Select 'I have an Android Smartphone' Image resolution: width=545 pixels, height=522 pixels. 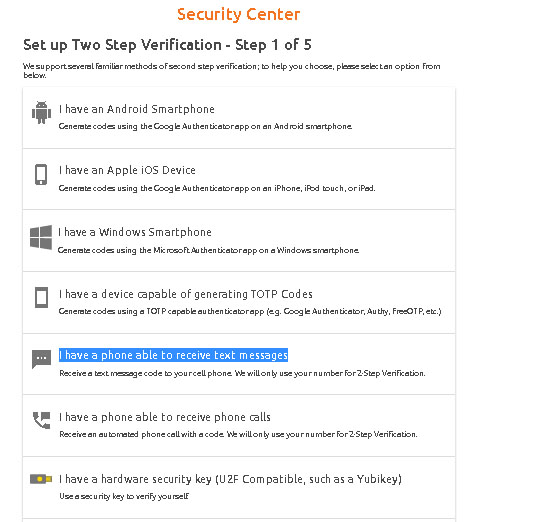click(239, 118)
